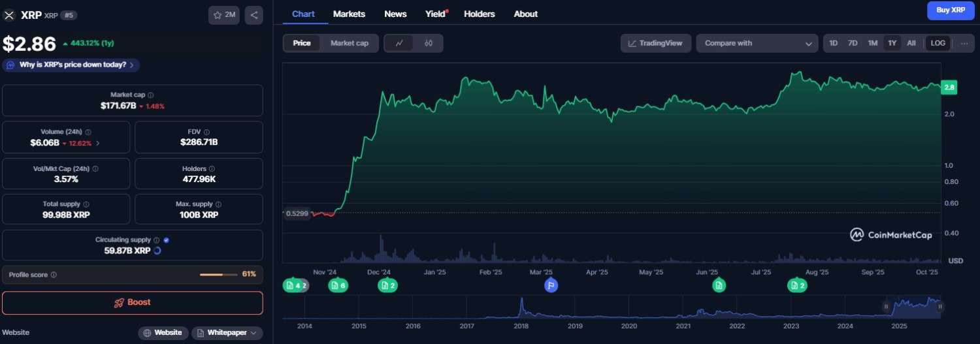980x344 pixels.
Task: Switch to the line chart icon
Action: [399, 43]
